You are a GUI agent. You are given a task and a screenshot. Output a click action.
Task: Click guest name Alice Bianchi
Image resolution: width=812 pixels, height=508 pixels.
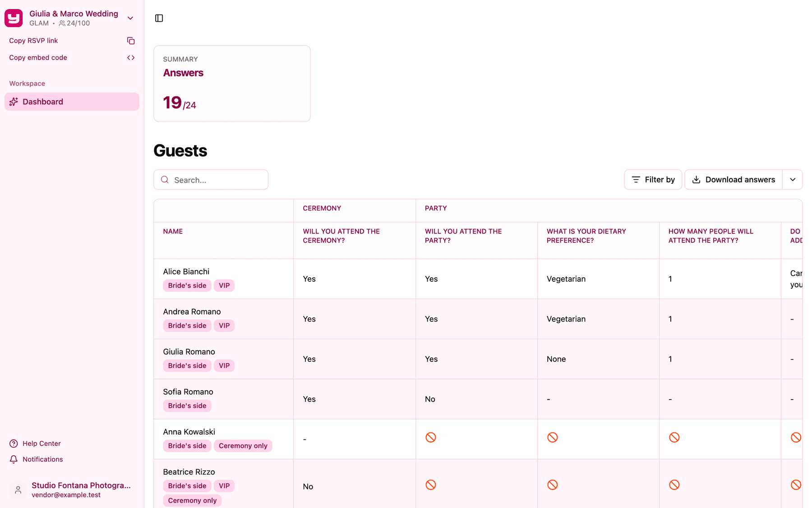pos(186,271)
